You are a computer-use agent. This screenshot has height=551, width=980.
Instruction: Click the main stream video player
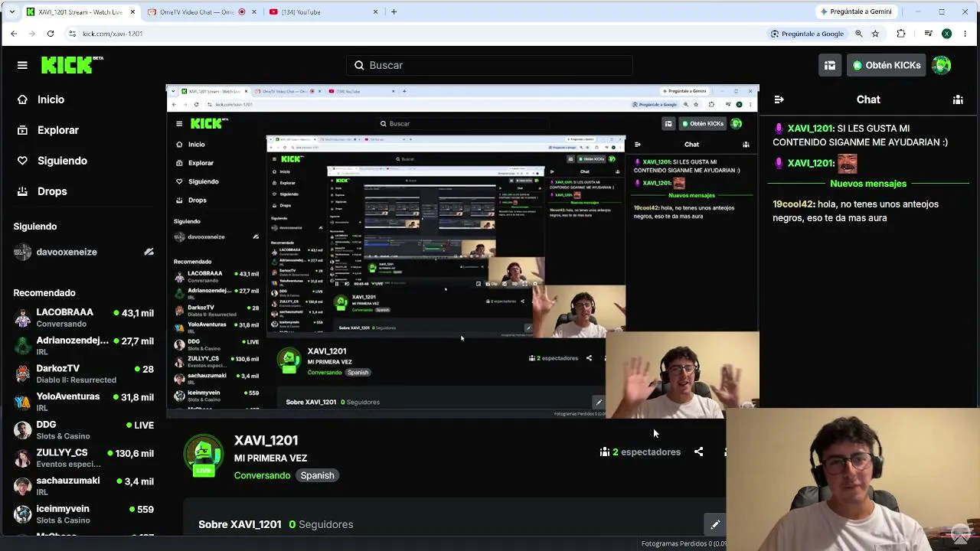click(x=462, y=251)
